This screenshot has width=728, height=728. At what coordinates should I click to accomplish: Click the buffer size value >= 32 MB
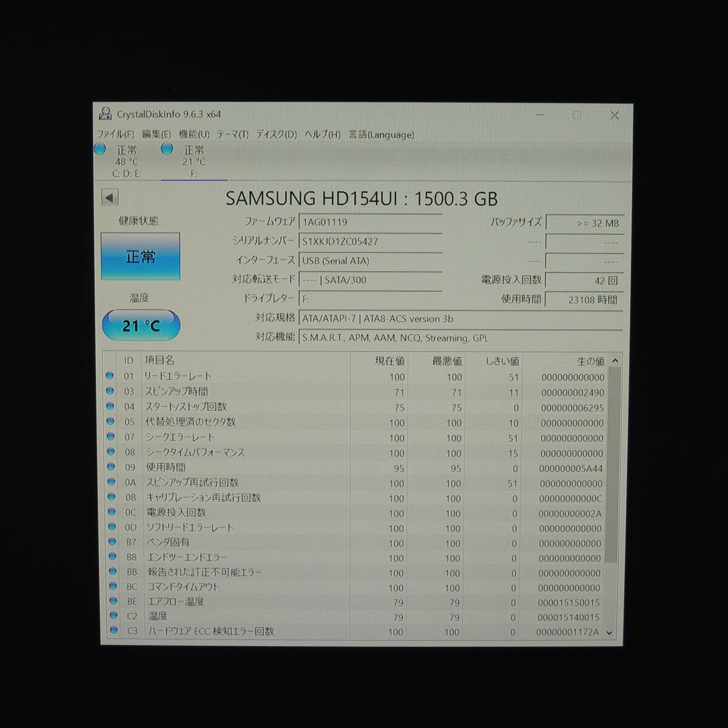click(x=584, y=223)
